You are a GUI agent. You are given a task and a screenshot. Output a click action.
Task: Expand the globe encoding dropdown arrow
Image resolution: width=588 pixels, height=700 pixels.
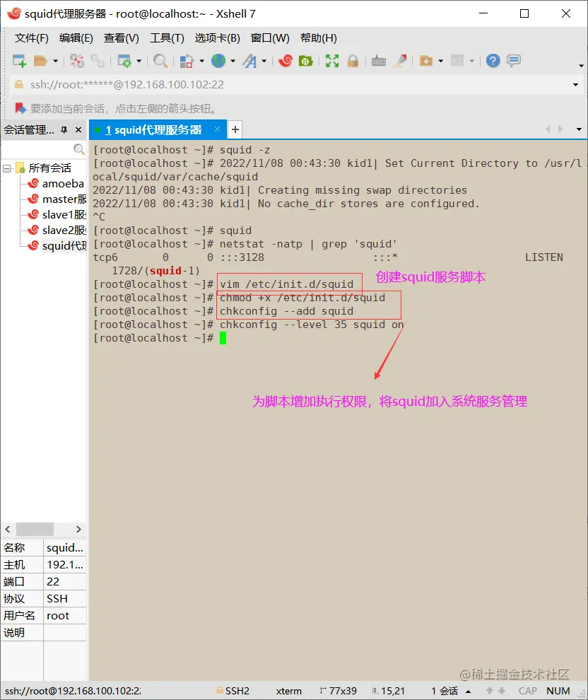[x=233, y=61]
